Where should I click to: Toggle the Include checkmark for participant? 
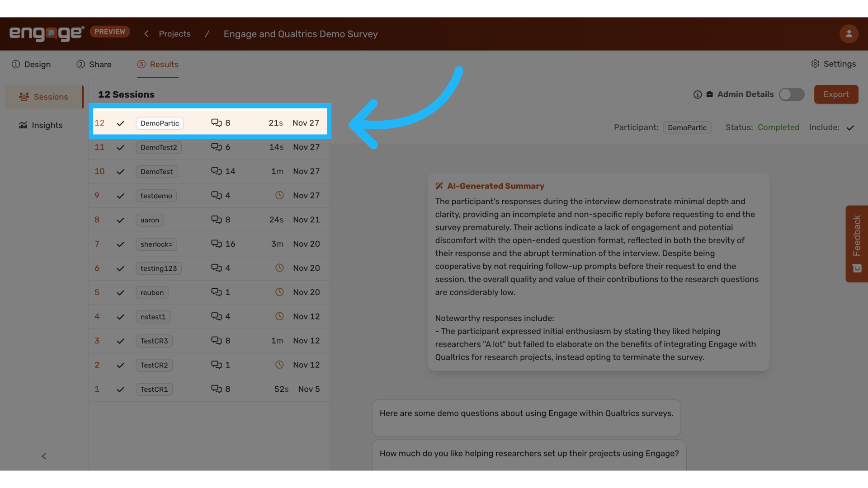click(x=850, y=128)
